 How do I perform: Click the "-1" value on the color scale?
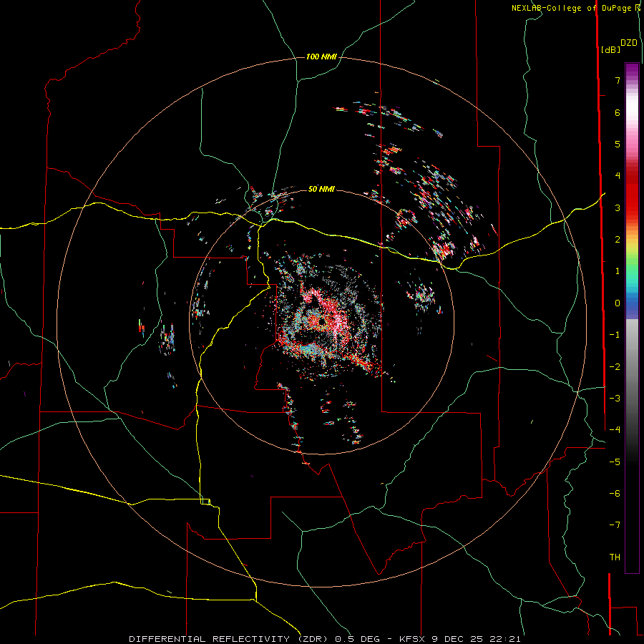pyautogui.click(x=615, y=335)
